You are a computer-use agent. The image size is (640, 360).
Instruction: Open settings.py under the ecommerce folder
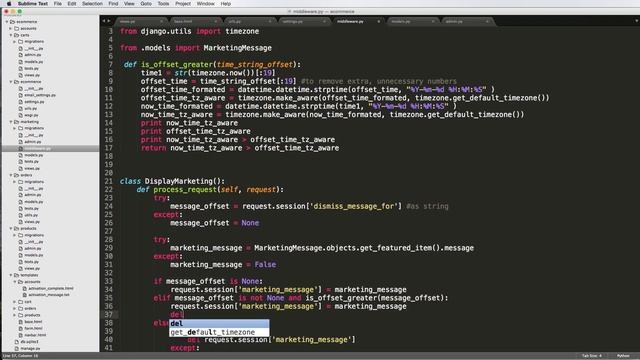point(34,102)
